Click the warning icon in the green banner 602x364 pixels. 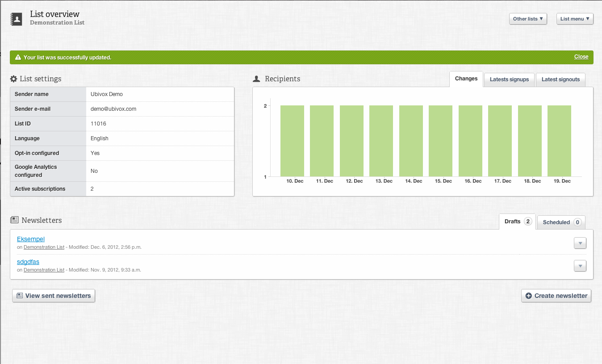click(18, 57)
